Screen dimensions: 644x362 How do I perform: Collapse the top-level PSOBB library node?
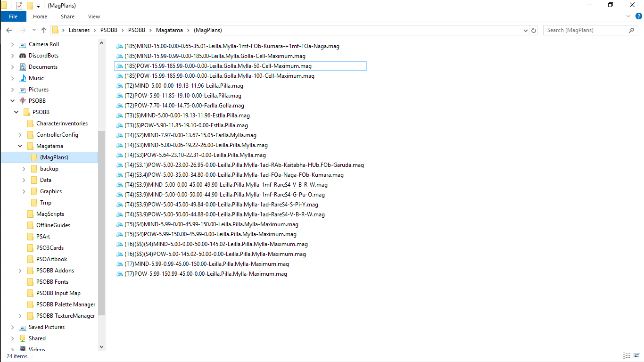pyautogui.click(x=13, y=101)
